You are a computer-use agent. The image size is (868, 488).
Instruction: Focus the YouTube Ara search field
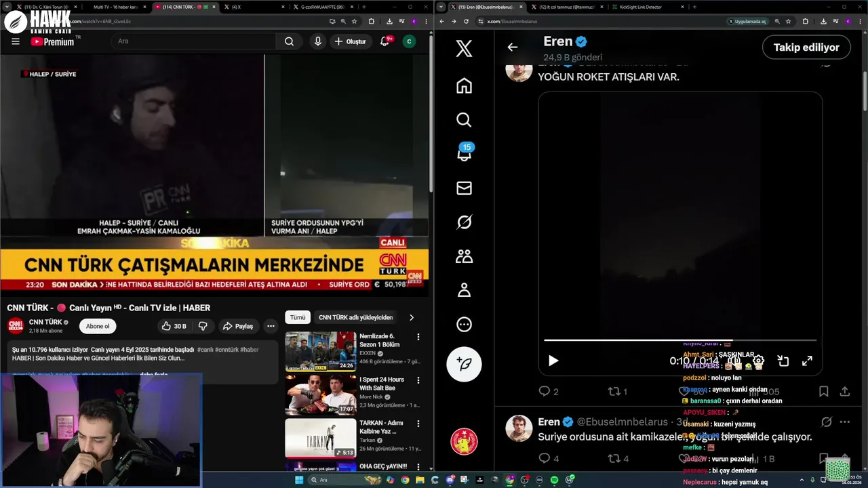click(194, 41)
